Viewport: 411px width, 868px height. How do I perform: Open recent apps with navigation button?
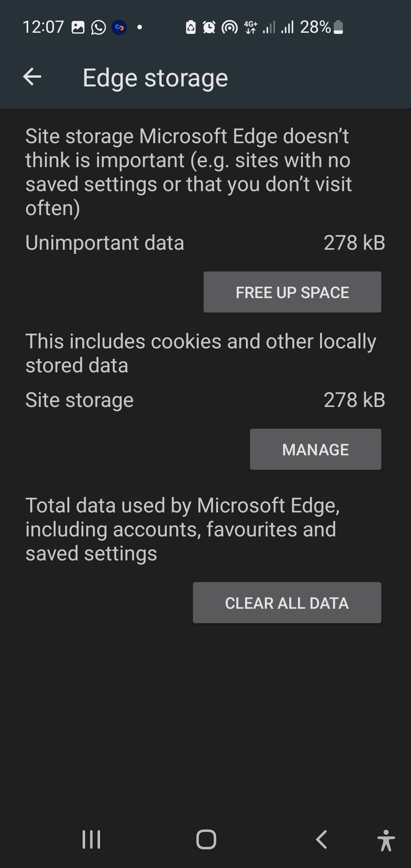(91, 839)
